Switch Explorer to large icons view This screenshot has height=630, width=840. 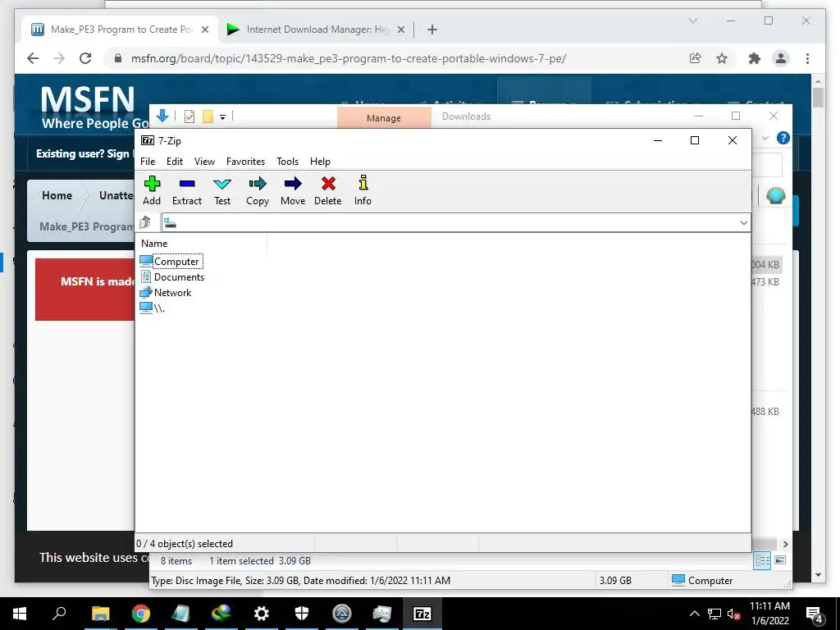click(x=780, y=560)
